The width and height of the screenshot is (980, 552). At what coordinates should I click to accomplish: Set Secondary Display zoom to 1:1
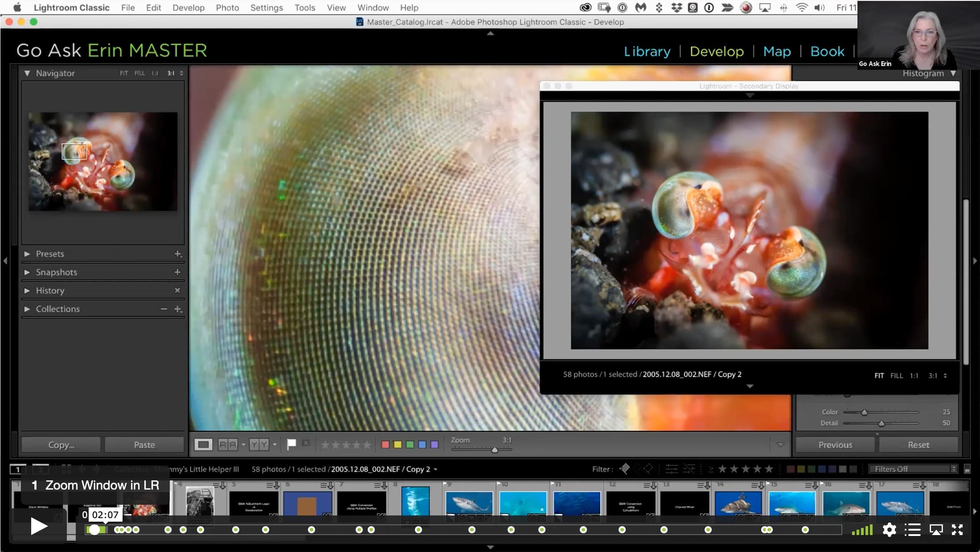point(914,375)
